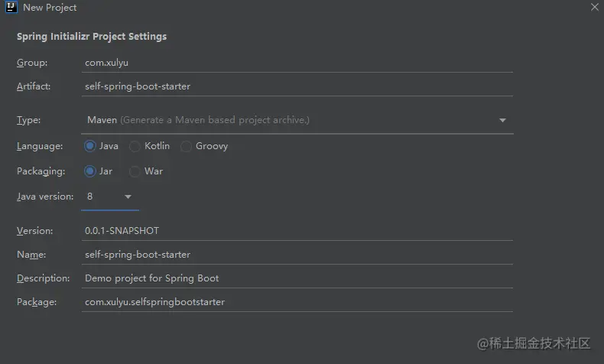Click the IntelliJ IDEA logo icon

tap(11, 8)
